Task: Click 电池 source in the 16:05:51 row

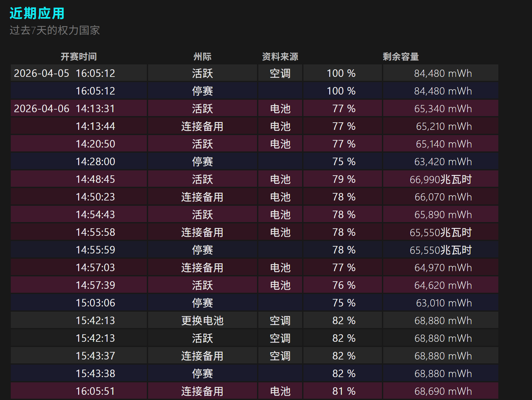Action: pos(280,391)
